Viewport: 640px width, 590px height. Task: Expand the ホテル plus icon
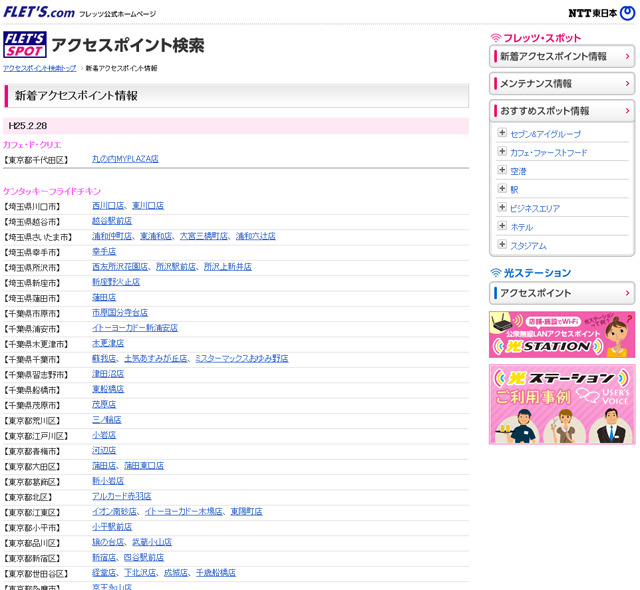[502, 226]
